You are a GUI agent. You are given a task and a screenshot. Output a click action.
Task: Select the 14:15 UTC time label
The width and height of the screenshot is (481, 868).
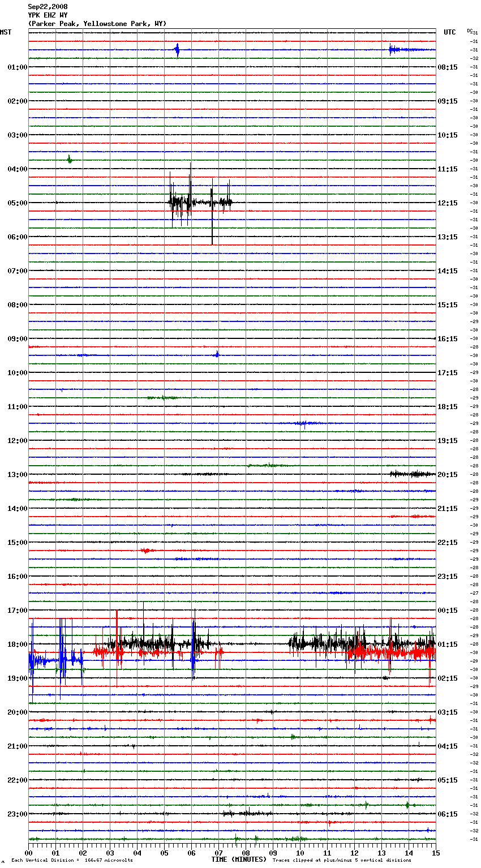click(x=448, y=271)
